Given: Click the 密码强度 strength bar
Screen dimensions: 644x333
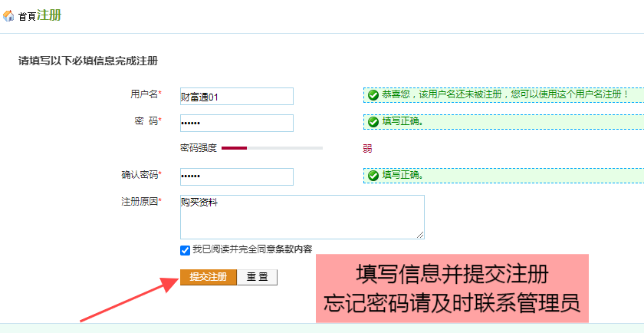Looking at the screenshot, I should [271, 147].
